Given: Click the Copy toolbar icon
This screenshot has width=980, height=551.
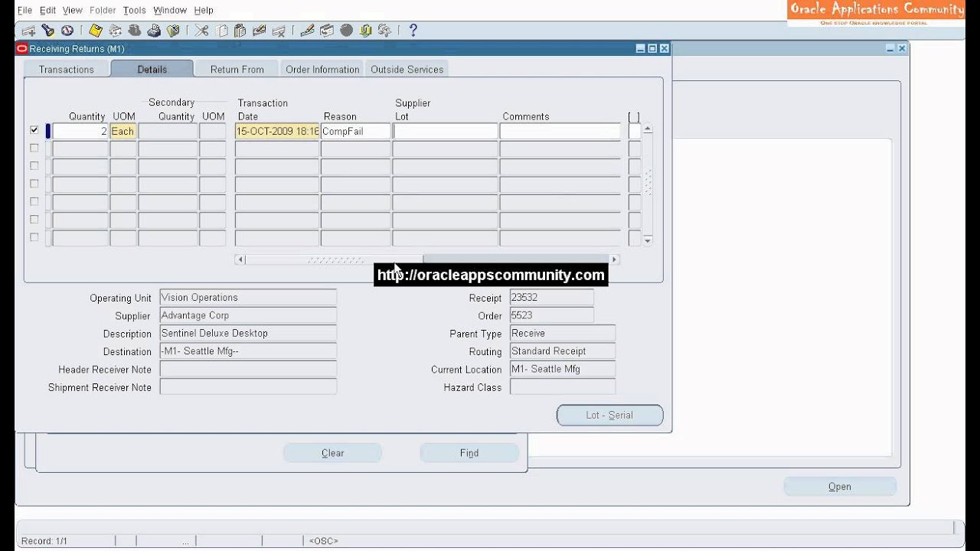Looking at the screenshot, I should click(x=221, y=31).
